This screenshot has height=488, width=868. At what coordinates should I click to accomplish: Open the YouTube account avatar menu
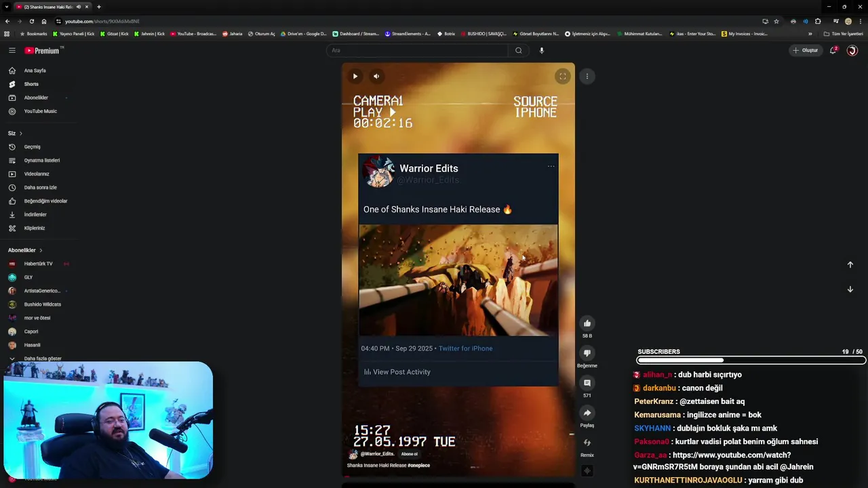point(852,50)
